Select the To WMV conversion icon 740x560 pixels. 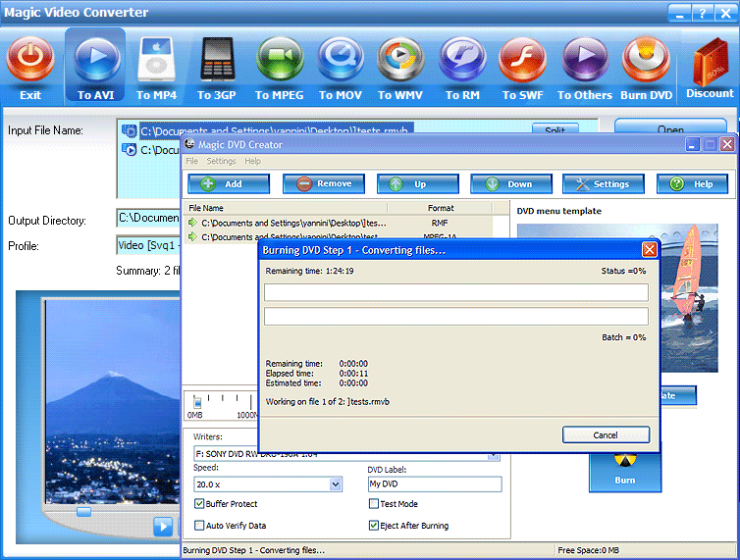click(x=400, y=61)
